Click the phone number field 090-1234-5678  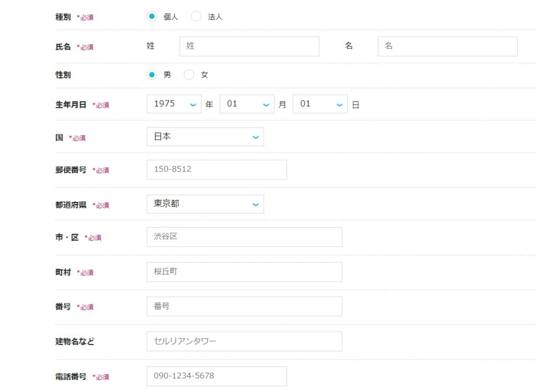coord(217,376)
